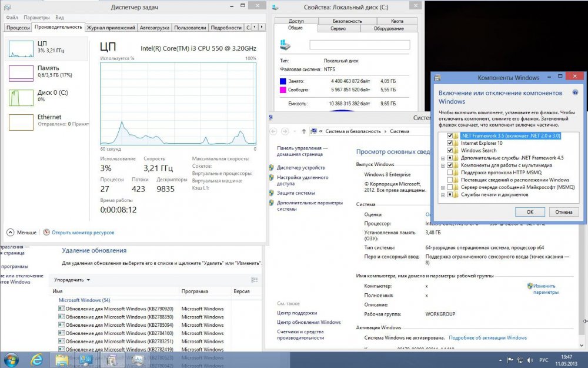Open Action Center flag in tray
Image resolution: width=588 pixels, height=368 pixels.
[510, 360]
